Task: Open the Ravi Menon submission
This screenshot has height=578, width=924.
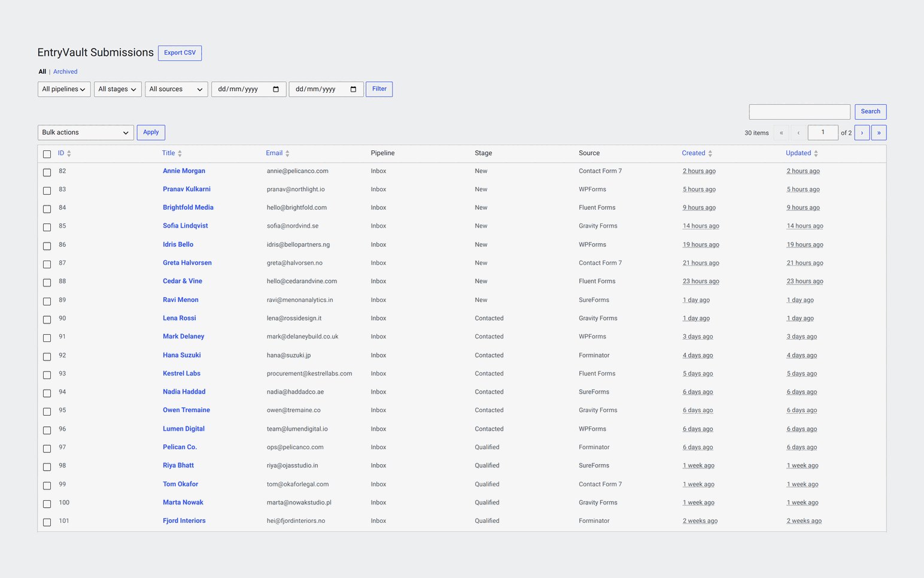Action: pyautogui.click(x=180, y=299)
